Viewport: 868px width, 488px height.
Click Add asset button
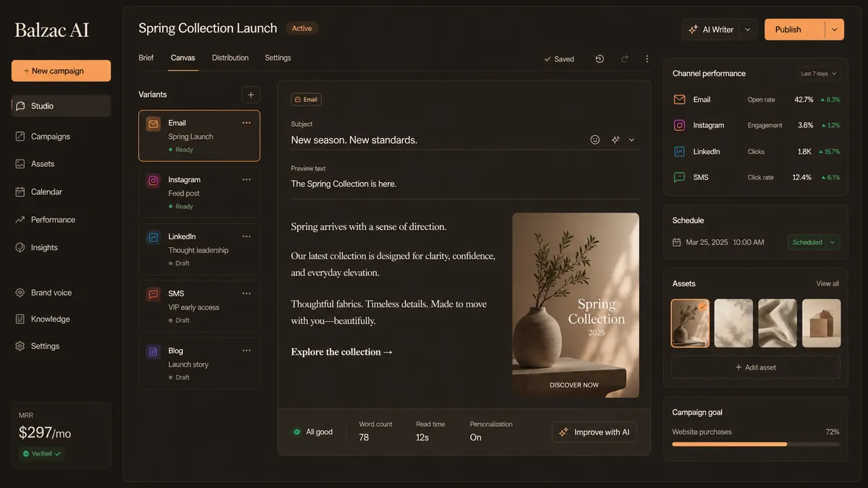(756, 367)
